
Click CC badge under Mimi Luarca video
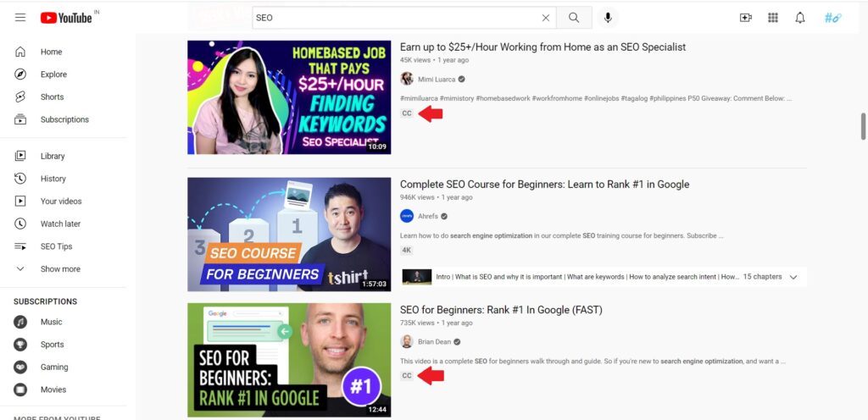407,113
